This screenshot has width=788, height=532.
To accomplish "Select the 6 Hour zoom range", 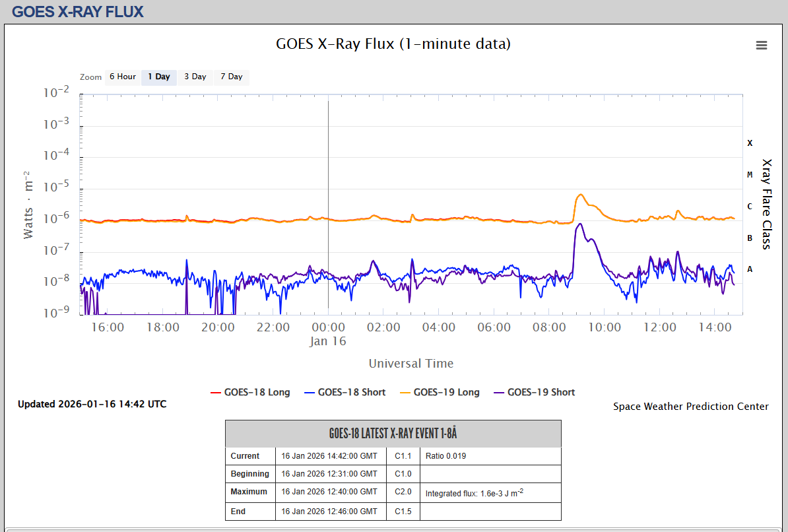I will [x=122, y=77].
